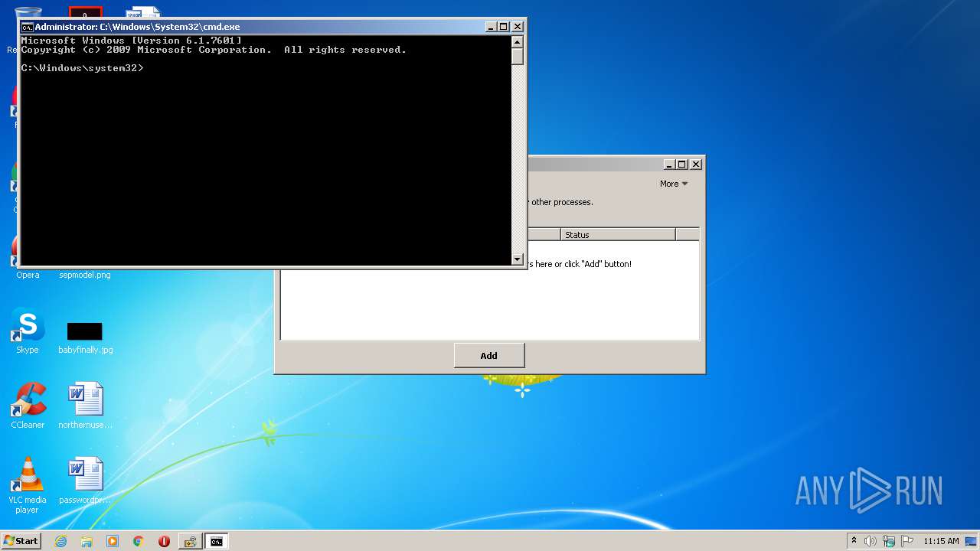
Task: Click the Recycle Bin desktop icon
Action: (28, 14)
